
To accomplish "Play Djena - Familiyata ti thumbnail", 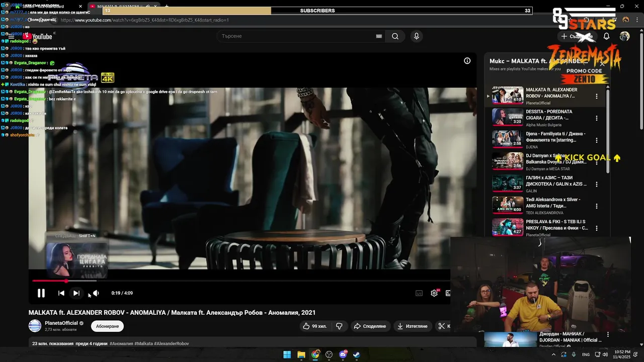I will click(x=508, y=139).
